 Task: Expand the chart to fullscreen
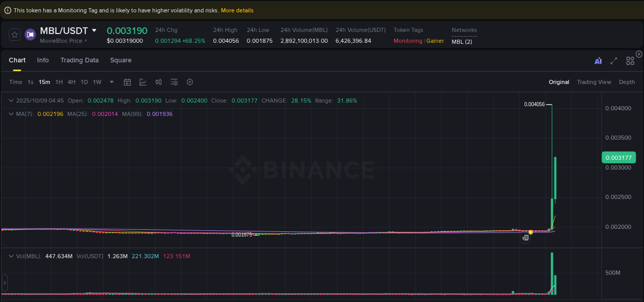(x=614, y=60)
